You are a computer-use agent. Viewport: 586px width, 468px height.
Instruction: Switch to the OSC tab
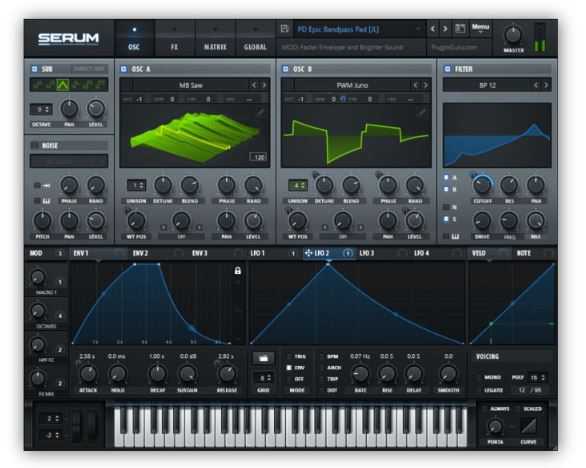point(134,39)
